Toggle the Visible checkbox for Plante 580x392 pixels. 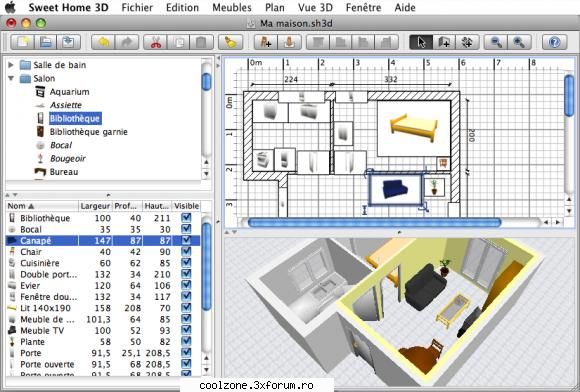tap(186, 341)
